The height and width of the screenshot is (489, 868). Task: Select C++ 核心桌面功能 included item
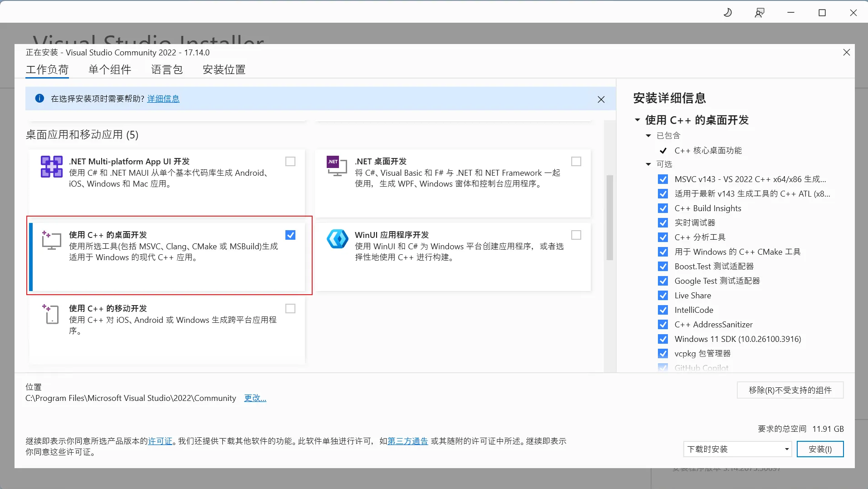point(708,151)
